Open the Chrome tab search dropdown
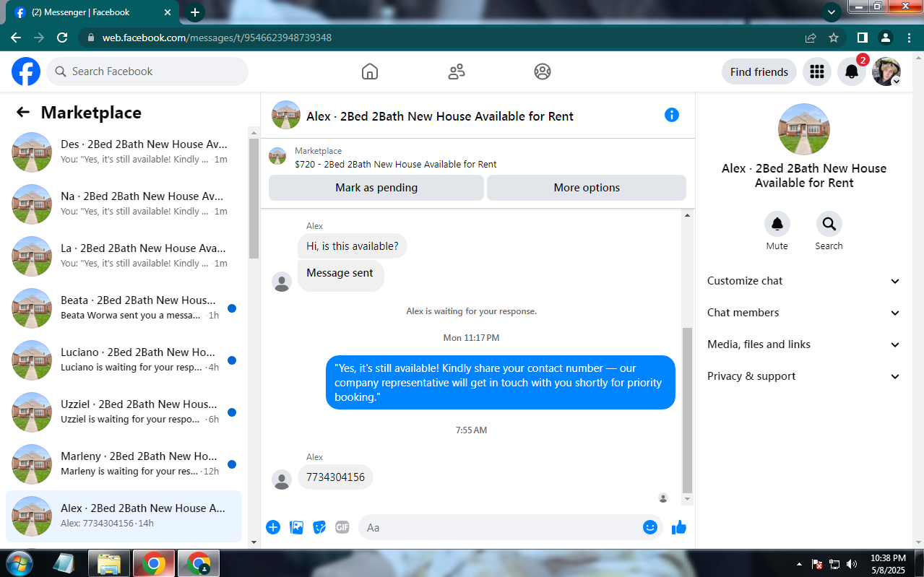Viewport: 924px width, 577px height. [x=832, y=12]
